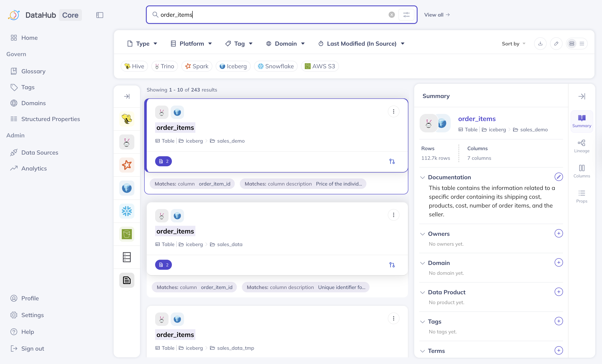Collapse the Owners section chevron

(x=422, y=234)
